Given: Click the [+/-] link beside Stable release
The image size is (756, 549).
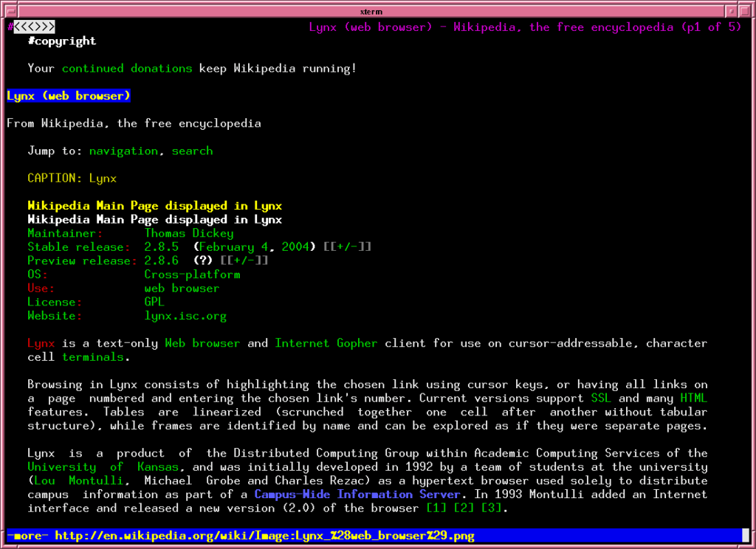Looking at the screenshot, I should coord(347,247).
